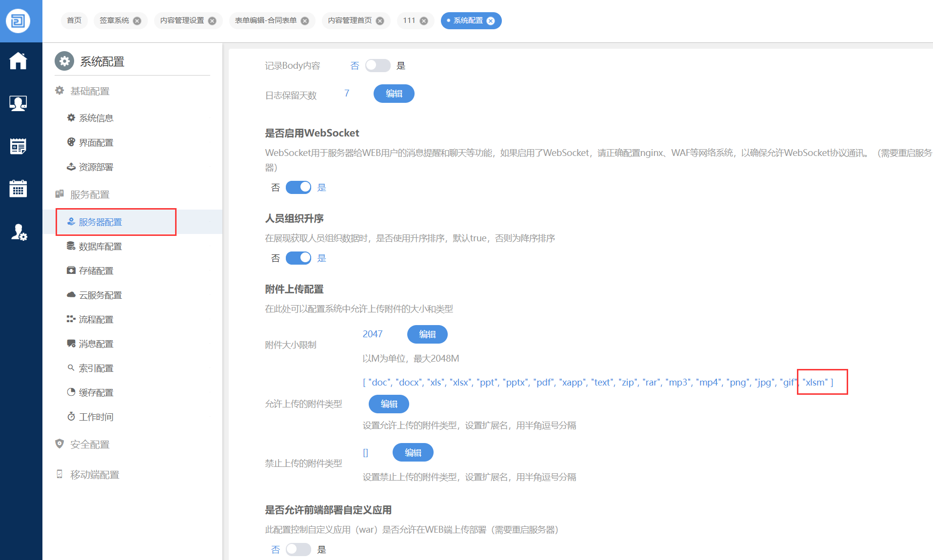933x560 pixels.
Task: Switch to the 内容管理设置 tab
Action: pos(182,20)
